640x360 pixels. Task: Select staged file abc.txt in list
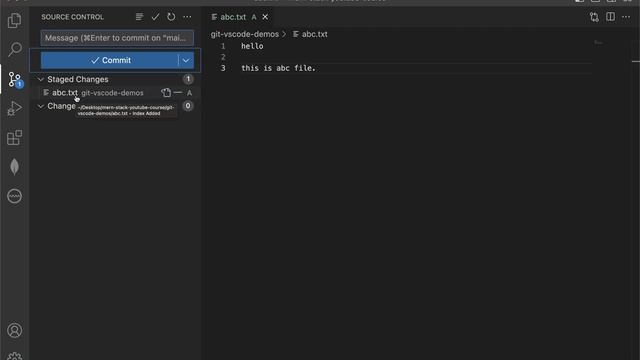(115, 93)
